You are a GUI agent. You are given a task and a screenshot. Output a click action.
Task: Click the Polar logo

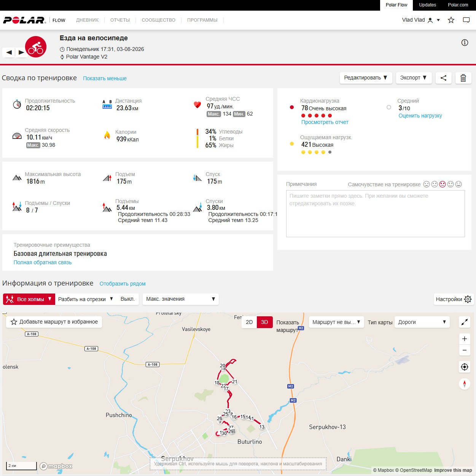pos(24,20)
